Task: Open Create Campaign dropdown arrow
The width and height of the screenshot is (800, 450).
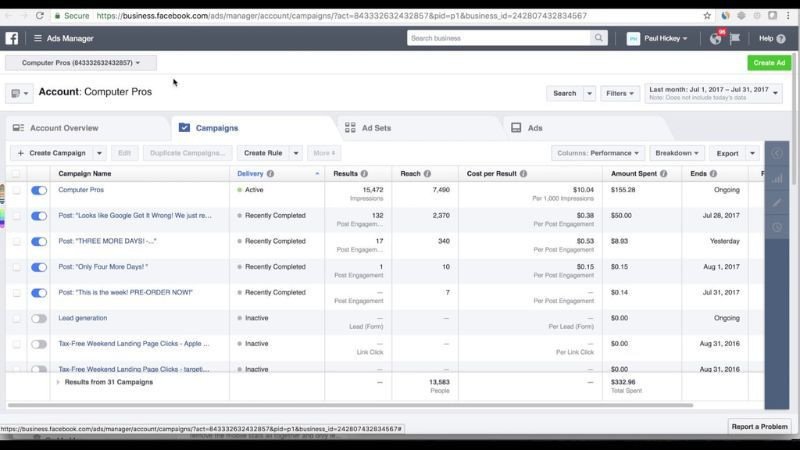Action: [99, 153]
